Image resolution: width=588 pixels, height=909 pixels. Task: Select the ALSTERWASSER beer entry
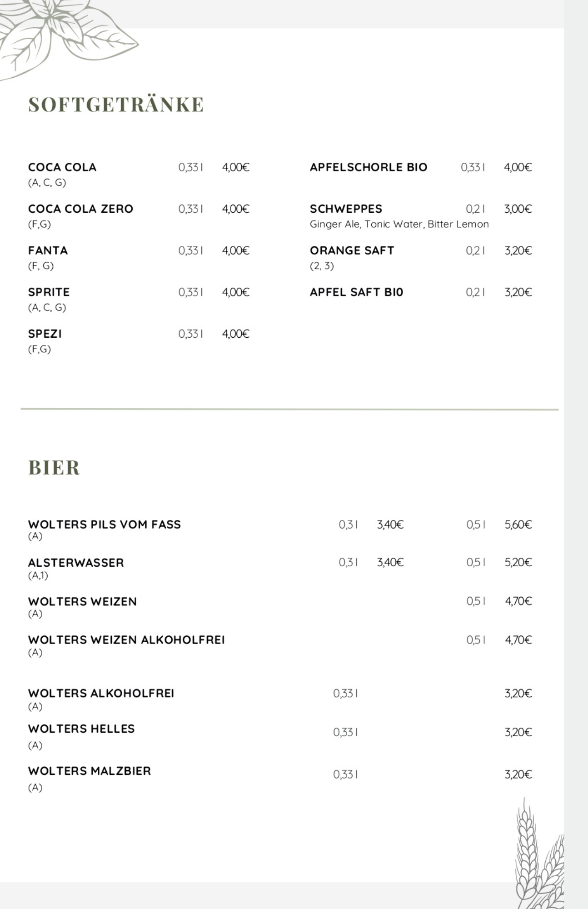76,563
